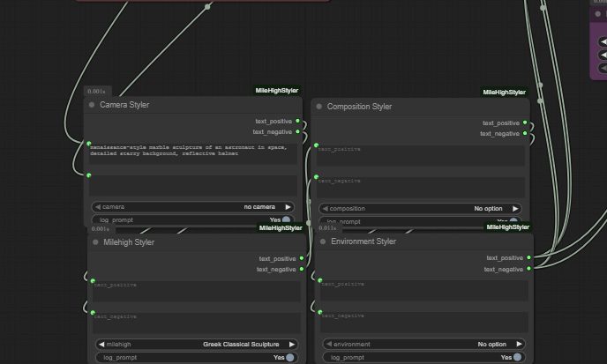Click MileHighStyler badge above Camera Styler

pyautogui.click(x=277, y=91)
